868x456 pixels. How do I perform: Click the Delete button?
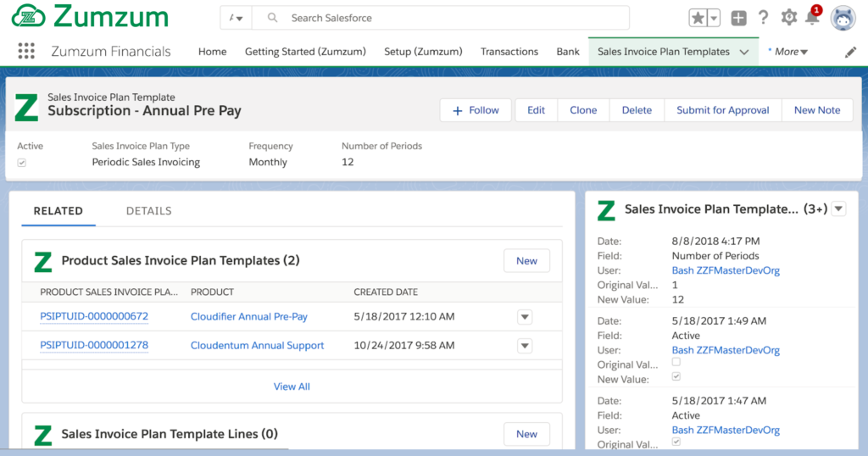(x=637, y=110)
